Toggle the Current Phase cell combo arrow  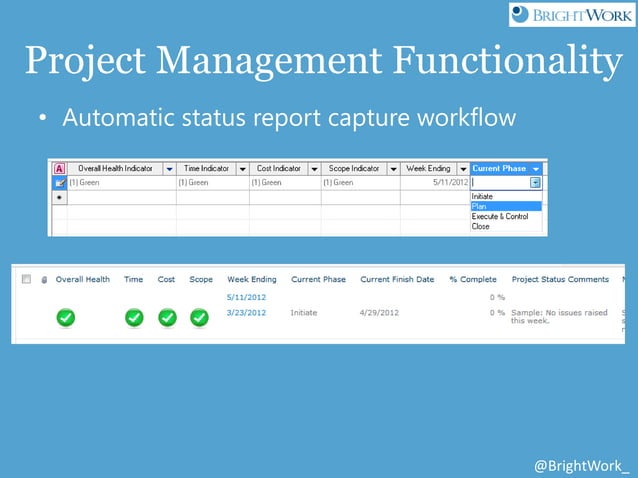click(x=535, y=183)
